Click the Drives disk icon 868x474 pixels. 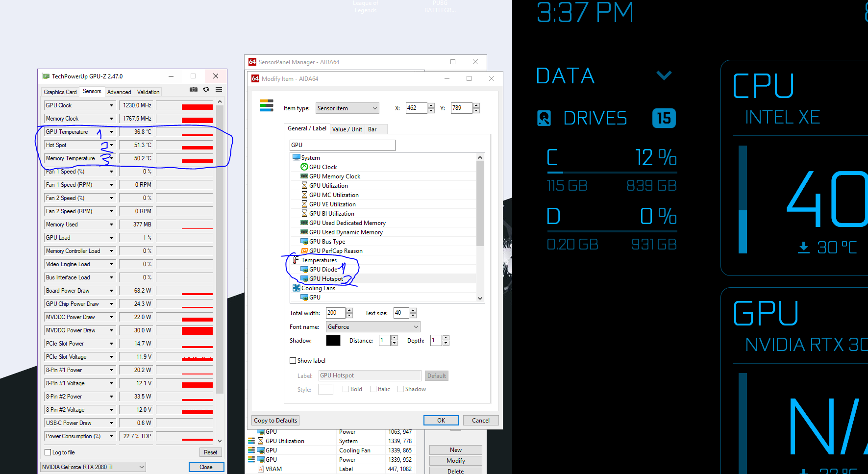point(544,118)
